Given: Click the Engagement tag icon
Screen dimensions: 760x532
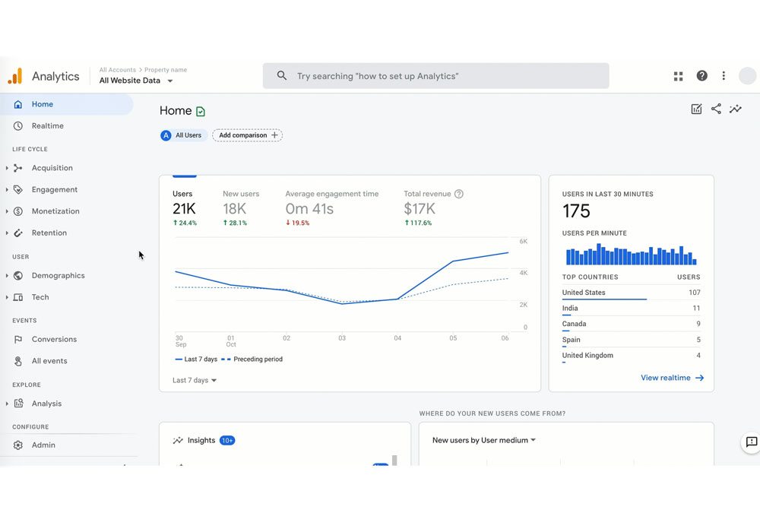Looking at the screenshot, I should click(18, 189).
